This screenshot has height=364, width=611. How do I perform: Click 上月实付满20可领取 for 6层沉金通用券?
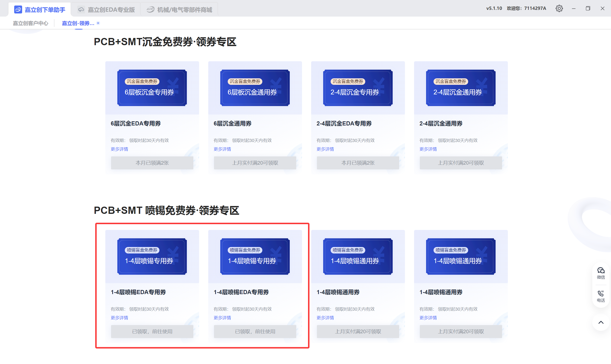[x=255, y=163]
